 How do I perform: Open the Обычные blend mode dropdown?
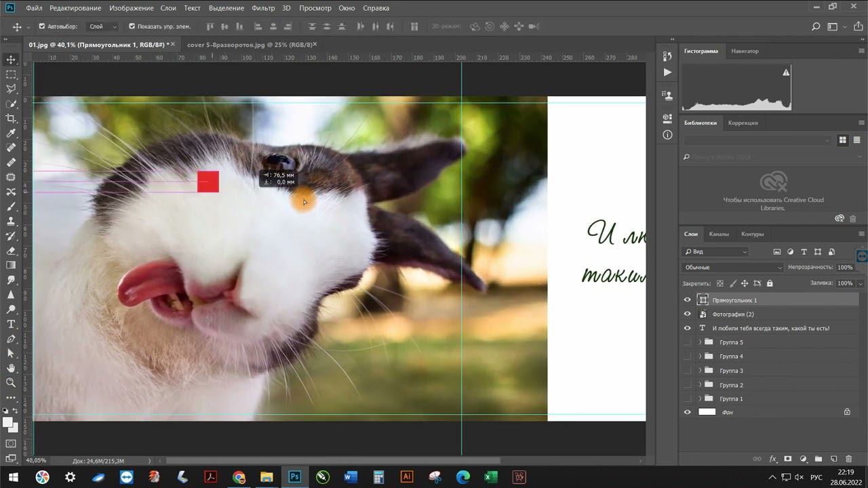732,267
